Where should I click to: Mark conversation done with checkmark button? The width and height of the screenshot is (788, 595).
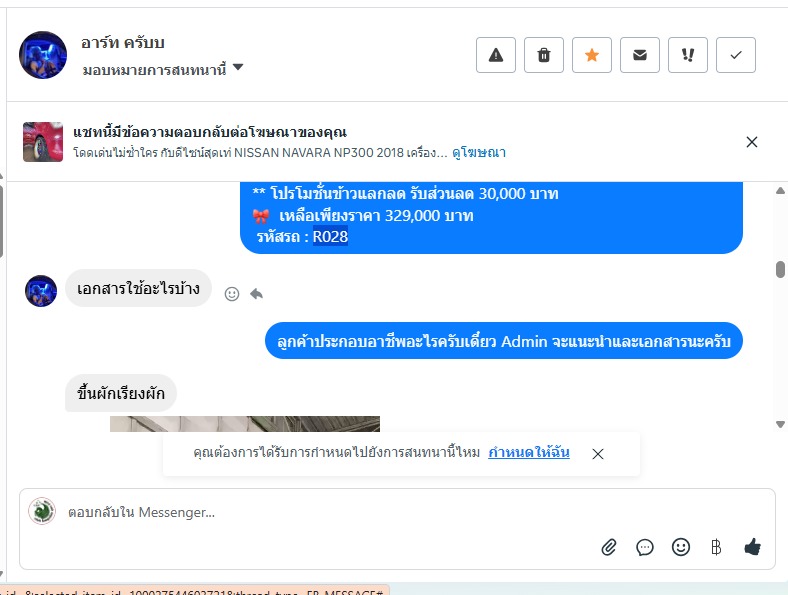736,55
